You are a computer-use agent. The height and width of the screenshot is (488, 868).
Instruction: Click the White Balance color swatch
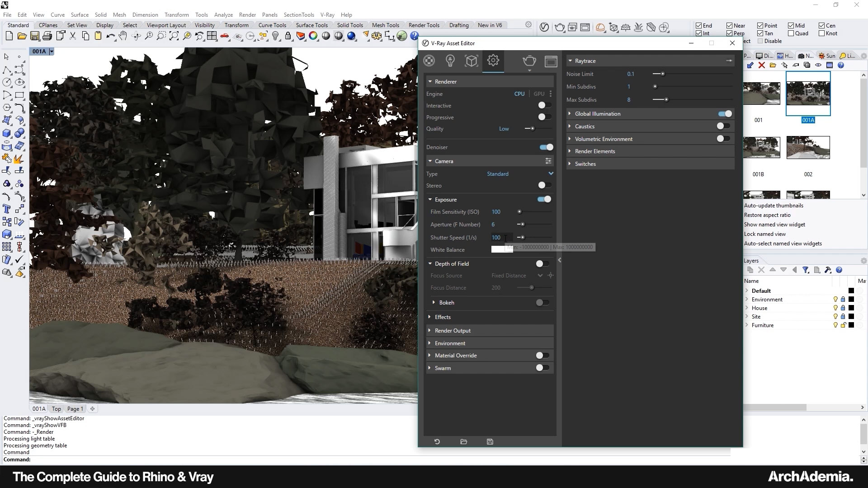pos(498,249)
